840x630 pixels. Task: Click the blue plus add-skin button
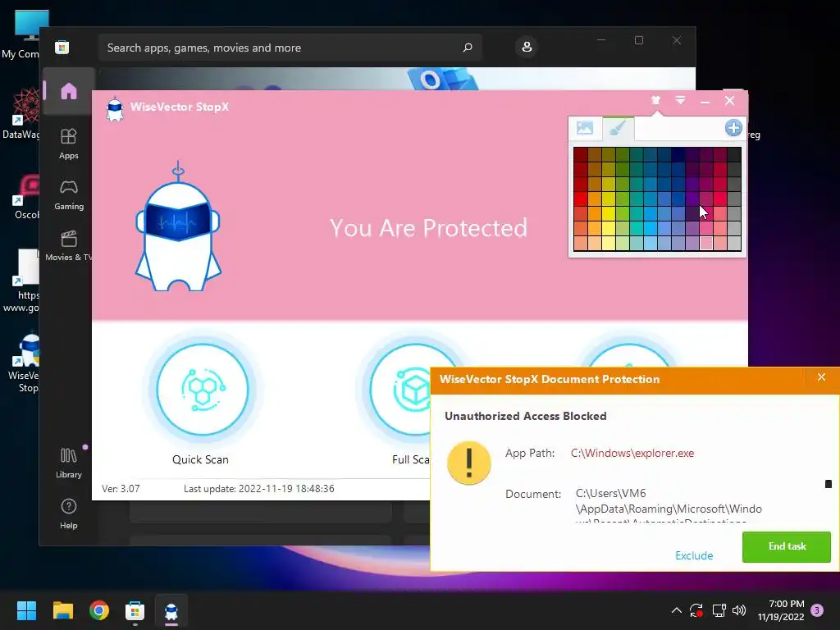[x=733, y=128]
